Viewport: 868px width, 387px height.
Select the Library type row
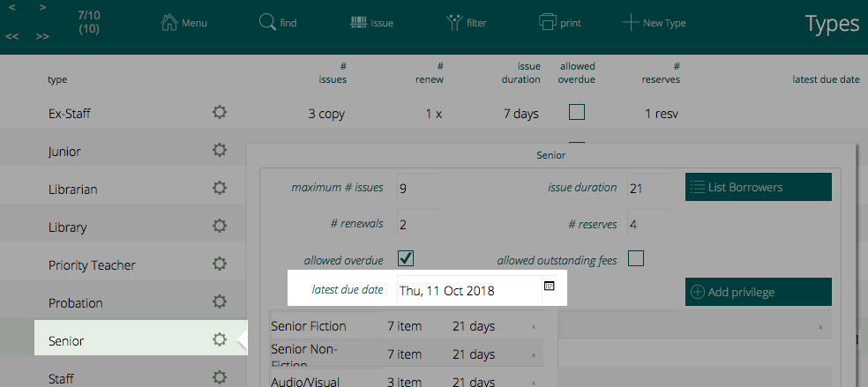(68, 227)
